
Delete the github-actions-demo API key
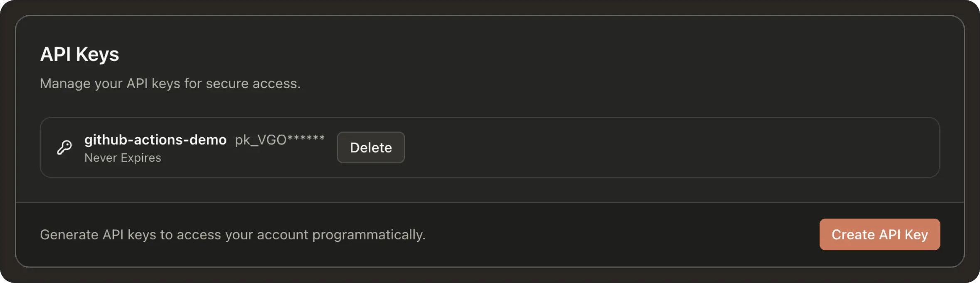tap(371, 148)
